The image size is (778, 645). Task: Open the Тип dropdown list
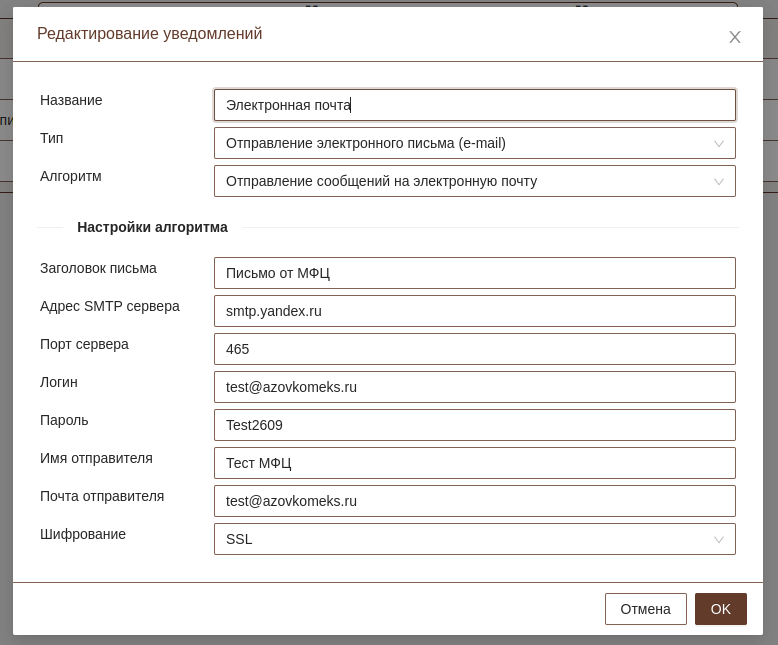474,143
